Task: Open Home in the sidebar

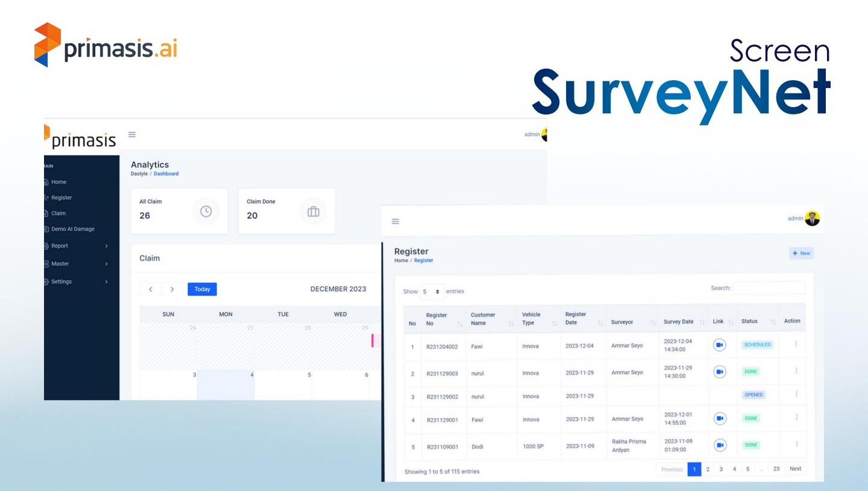Action: pos(58,182)
